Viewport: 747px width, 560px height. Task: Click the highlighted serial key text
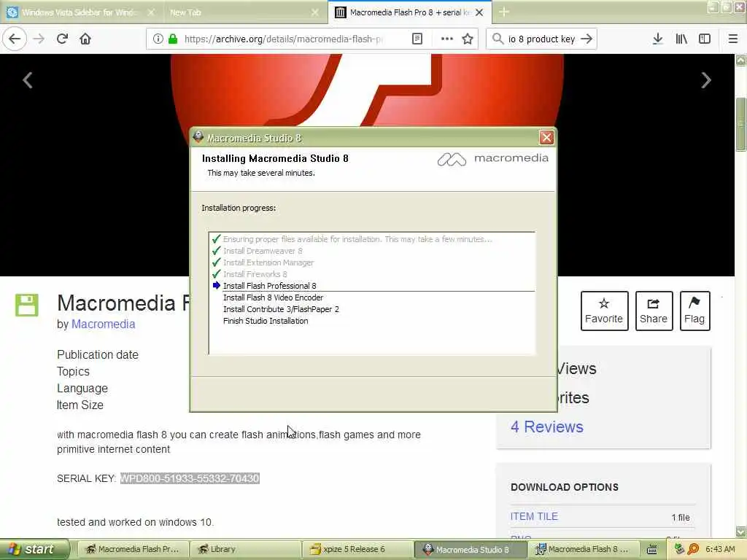tap(190, 478)
